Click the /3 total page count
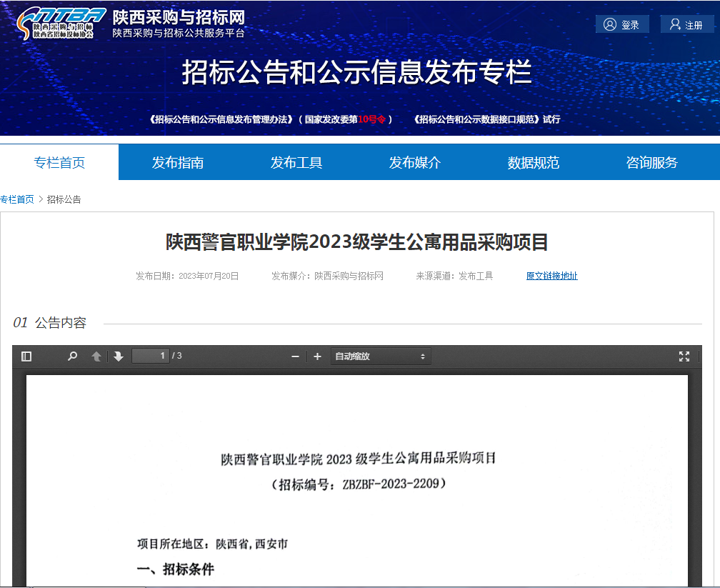The height and width of the screenshot is (588, 720). 177,356
